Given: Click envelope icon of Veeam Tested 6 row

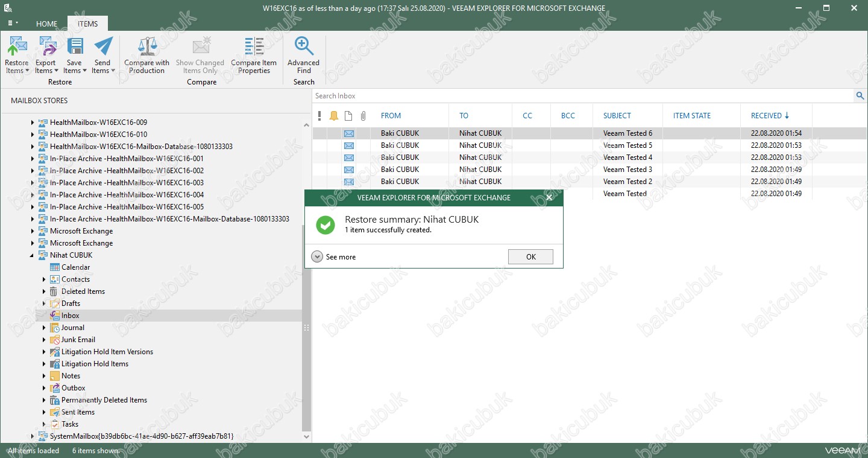Looking at the screenshot, I should (349, 133).
